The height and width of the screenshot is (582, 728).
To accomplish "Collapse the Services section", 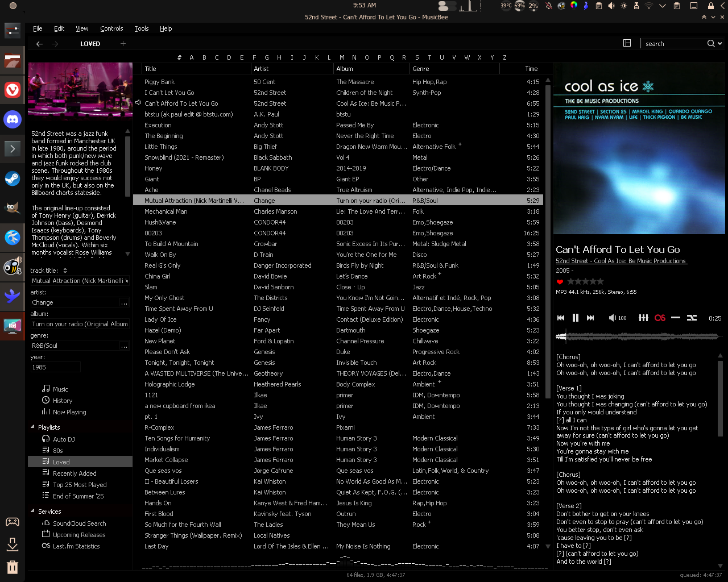I will (32, 512).
